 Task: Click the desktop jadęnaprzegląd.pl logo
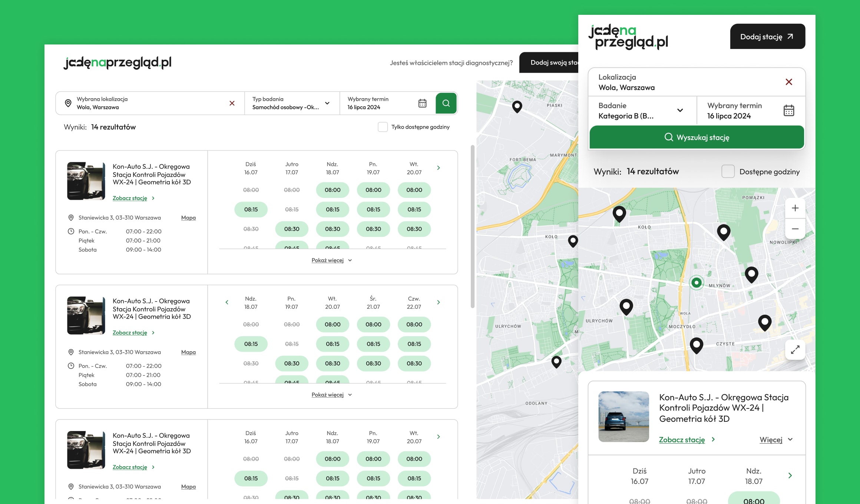118,62
